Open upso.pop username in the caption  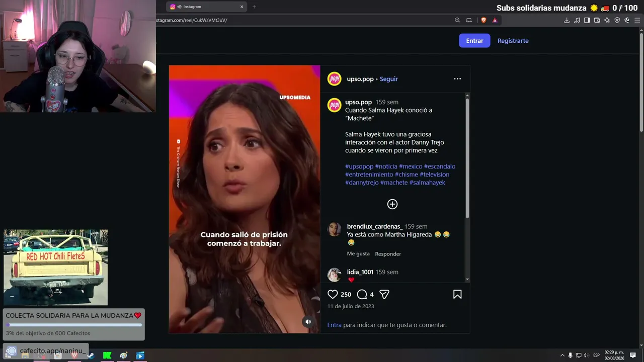pyautogui.click(x=358, y=102)
